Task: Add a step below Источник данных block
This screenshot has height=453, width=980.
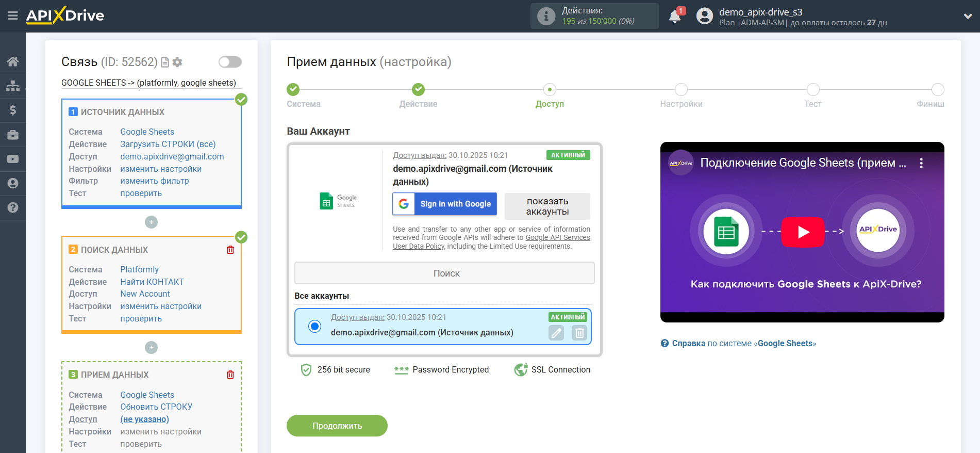Action: 151,222
